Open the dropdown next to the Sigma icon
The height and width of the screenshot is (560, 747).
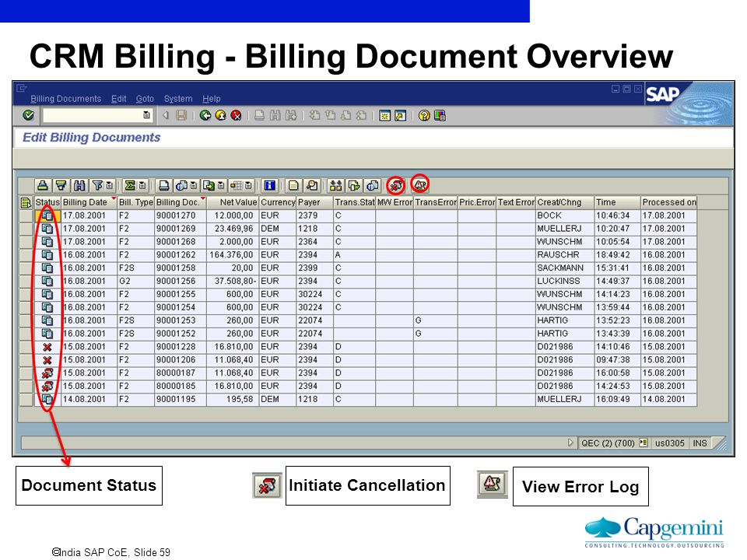[142, 185]
